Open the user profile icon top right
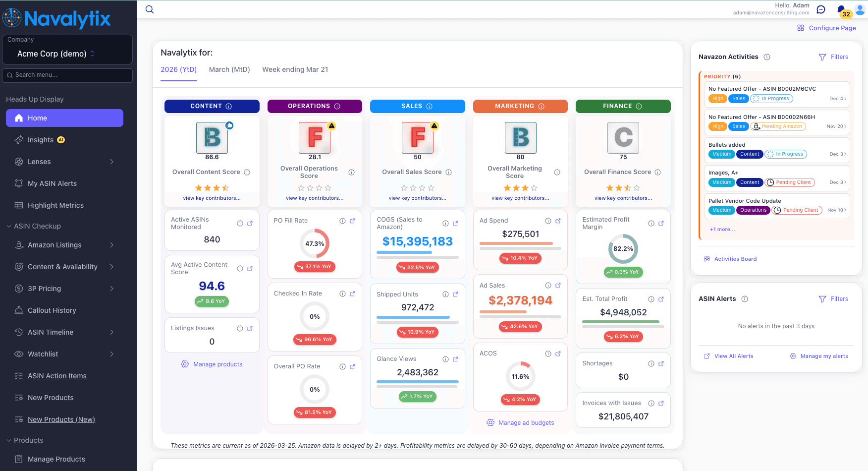Screen dimensions: 868x471 coord(860,9)
